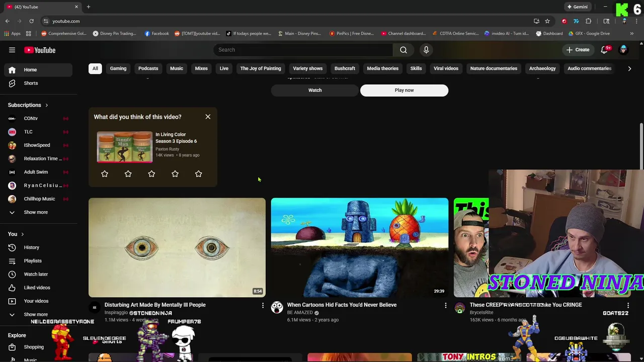Viewport: 644px width, 362px height.
Task: Open Shopping in Explore section
Action: [39, 347]
